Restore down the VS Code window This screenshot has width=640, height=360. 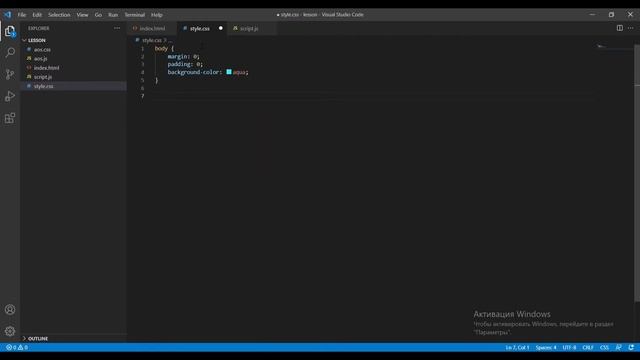tap(611, 15)
